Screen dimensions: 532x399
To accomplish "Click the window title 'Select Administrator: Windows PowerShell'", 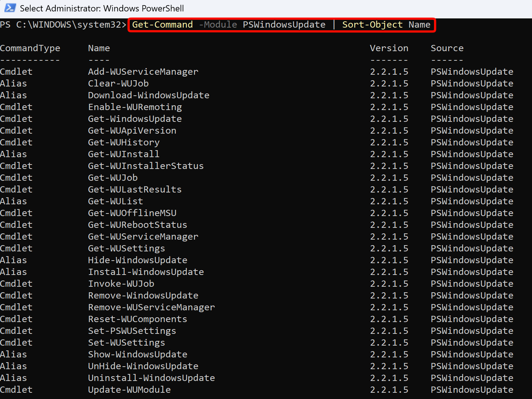I will (x=102, y=8).
